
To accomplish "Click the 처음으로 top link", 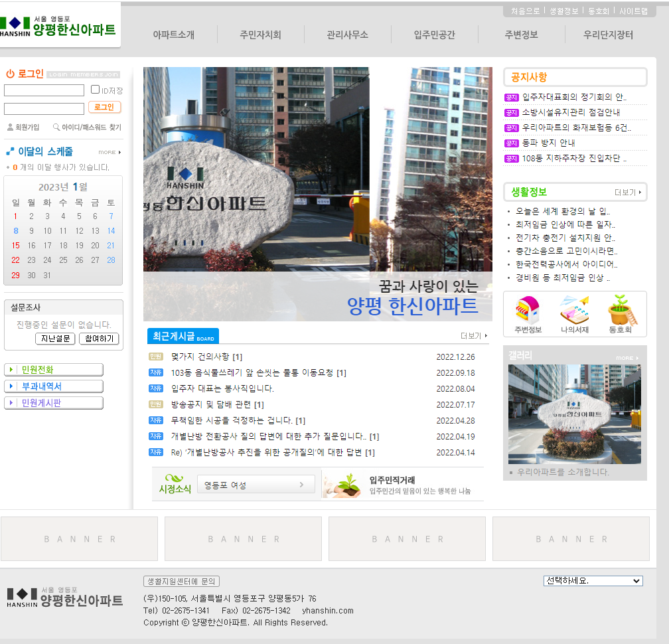I will coord(525,11).
